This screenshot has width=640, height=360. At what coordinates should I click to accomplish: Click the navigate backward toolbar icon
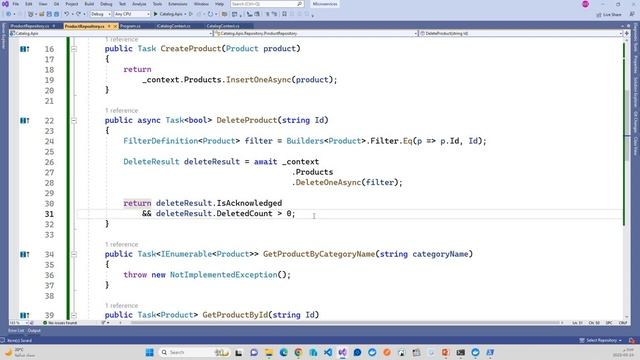click(8, 14)
